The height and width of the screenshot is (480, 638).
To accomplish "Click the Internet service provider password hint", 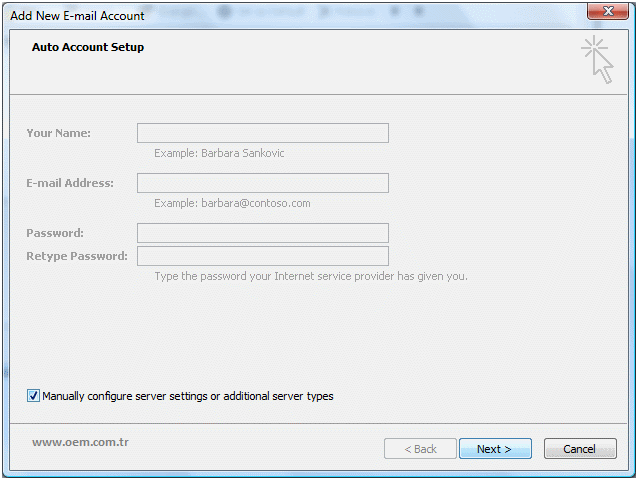I will coord(311,276).
